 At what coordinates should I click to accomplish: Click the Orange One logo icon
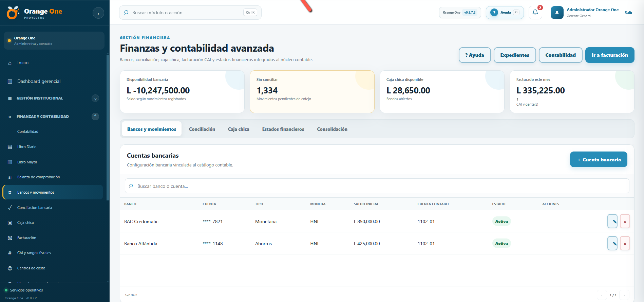pos(13,13)
